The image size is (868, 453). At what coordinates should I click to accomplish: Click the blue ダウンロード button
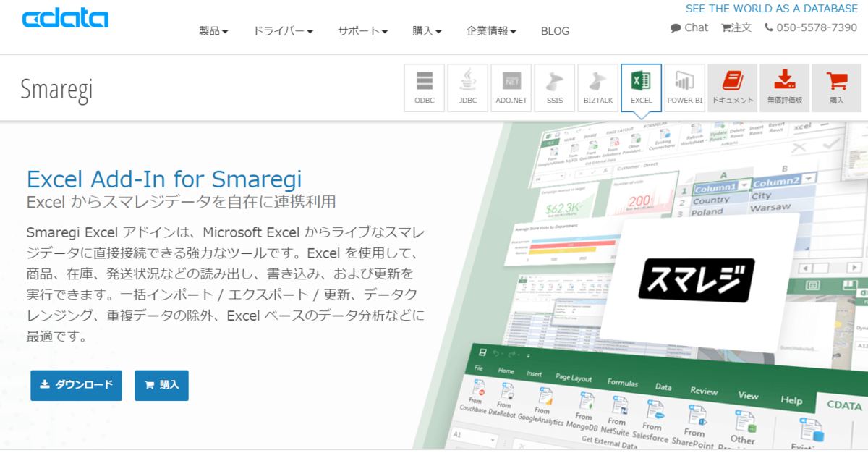(76, 385)
